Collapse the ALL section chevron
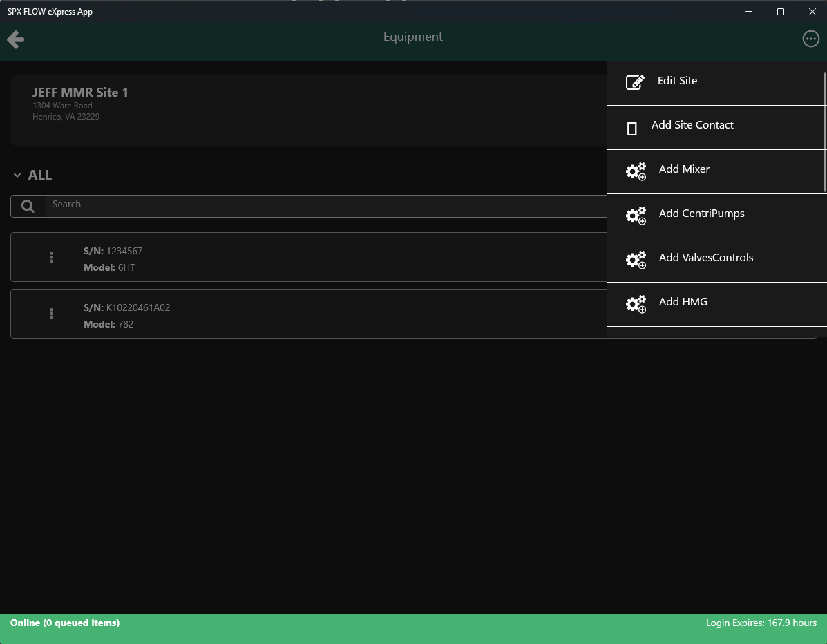The height and width of the screenshot is (644, 827). pyautogui.click(x=17, y=175)
